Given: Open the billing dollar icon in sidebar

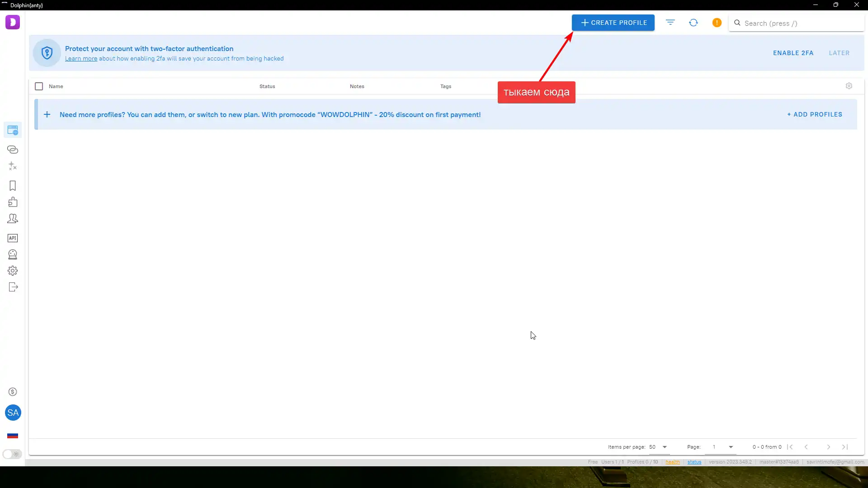Looking at the screenshot, I should tap(13, 392).
